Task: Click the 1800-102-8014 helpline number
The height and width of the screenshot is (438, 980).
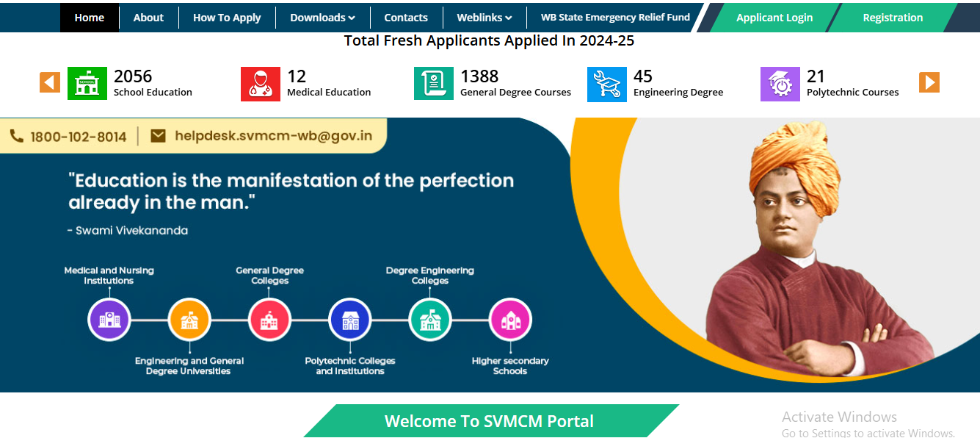Action: [x=79, y=137]
